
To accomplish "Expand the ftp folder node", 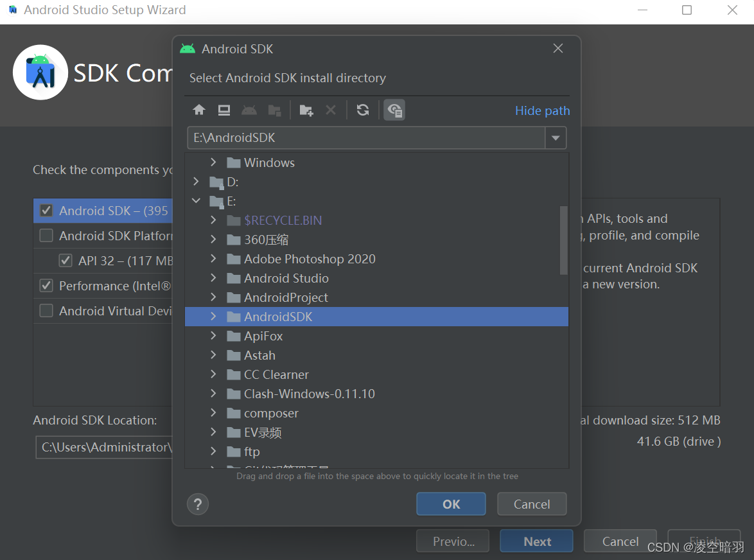I will click(213, 451).
